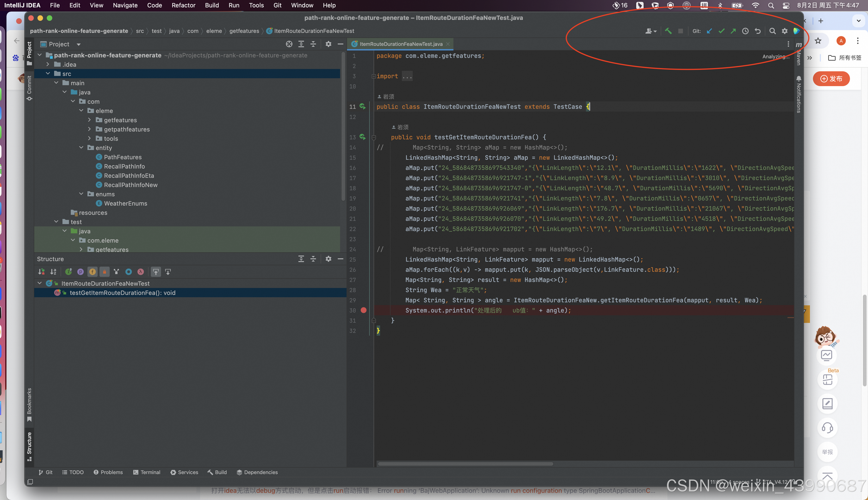Click Select Opened File target icon

[x=289, y=44]
